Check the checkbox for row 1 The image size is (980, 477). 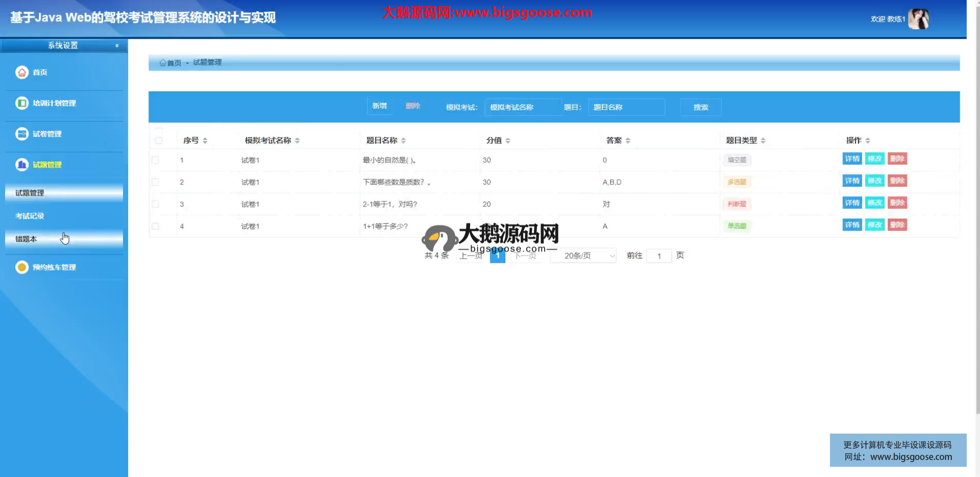click(x=156, y=160)
